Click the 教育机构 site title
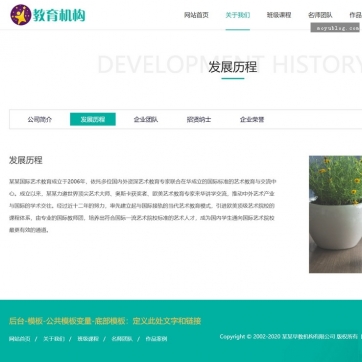This screenshot has width=362, height=362. [x=59, y=15]
